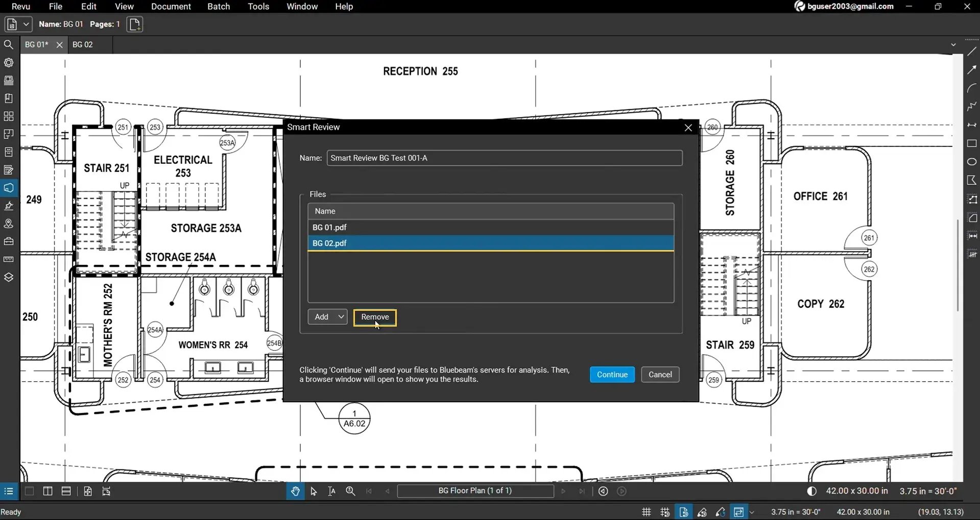980x520 pixels.
Task: Open the Measurements ruler panel icon
Action: 8,259
